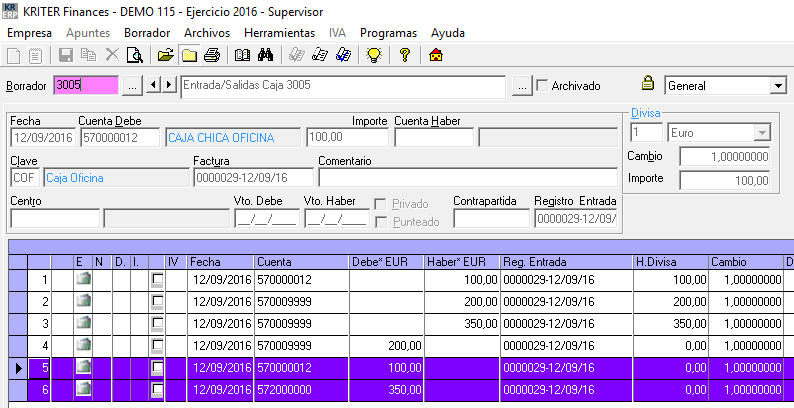This screenshot has width=794, height=408.
Task: Open the IVA menu
Action: coord(337,33)
